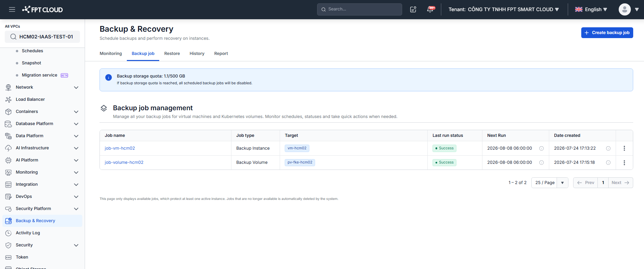The width and height of the screenshot is (644, 269).
Task: Click the HCM02-IAAS-TEST-01 VPC selector
Action: click(x=42, y=37)
